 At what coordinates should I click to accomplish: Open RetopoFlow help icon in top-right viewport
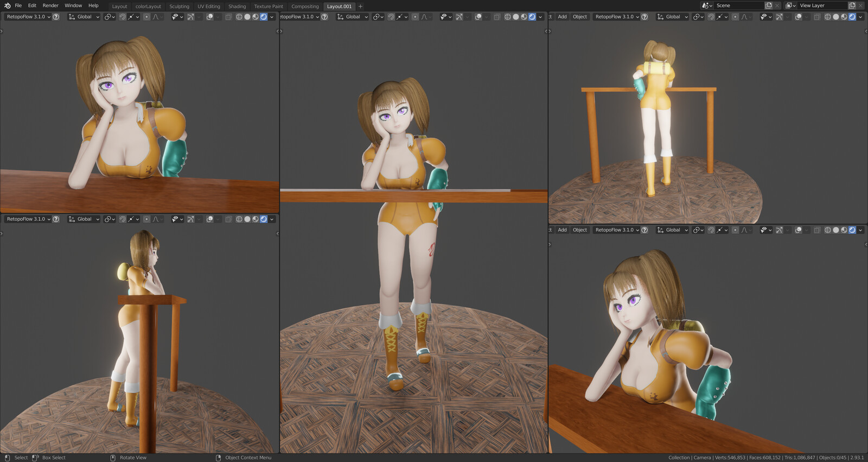click(x=644, y=17)
